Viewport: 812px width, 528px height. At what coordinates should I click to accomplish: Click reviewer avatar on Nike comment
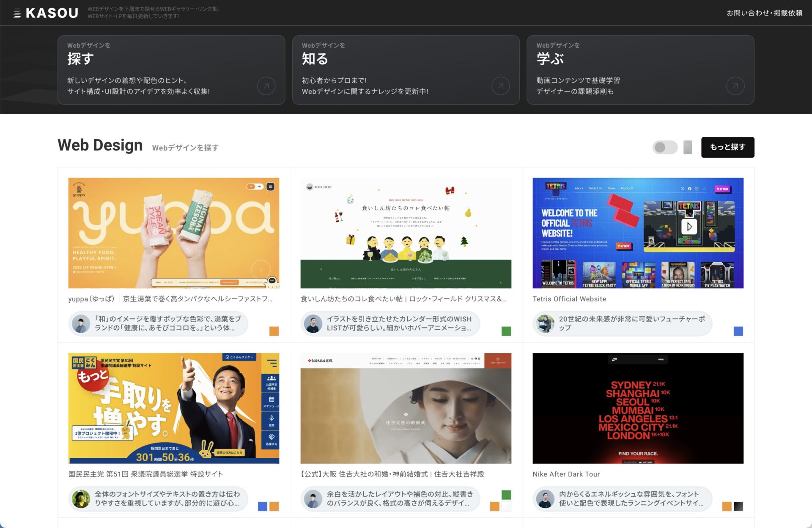545,499
